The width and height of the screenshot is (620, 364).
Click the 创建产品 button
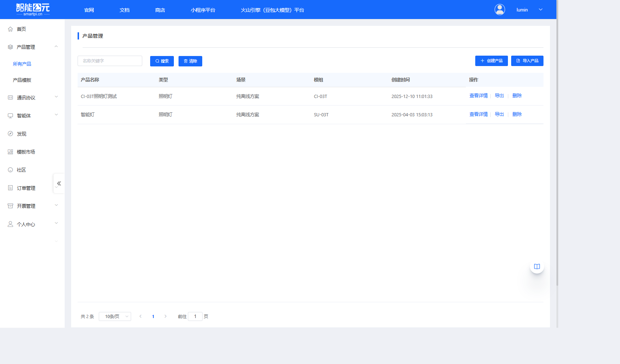(491, 61)
